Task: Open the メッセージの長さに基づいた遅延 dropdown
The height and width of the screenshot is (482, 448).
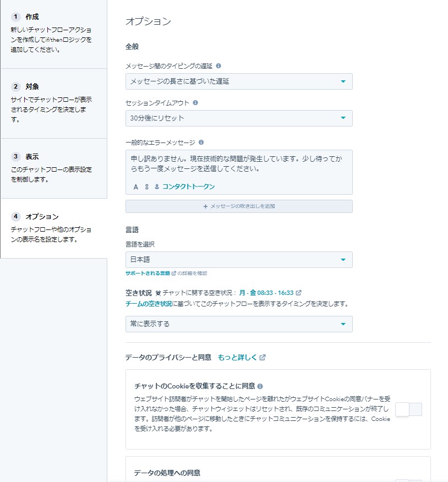Action: (x=239, y=81)
